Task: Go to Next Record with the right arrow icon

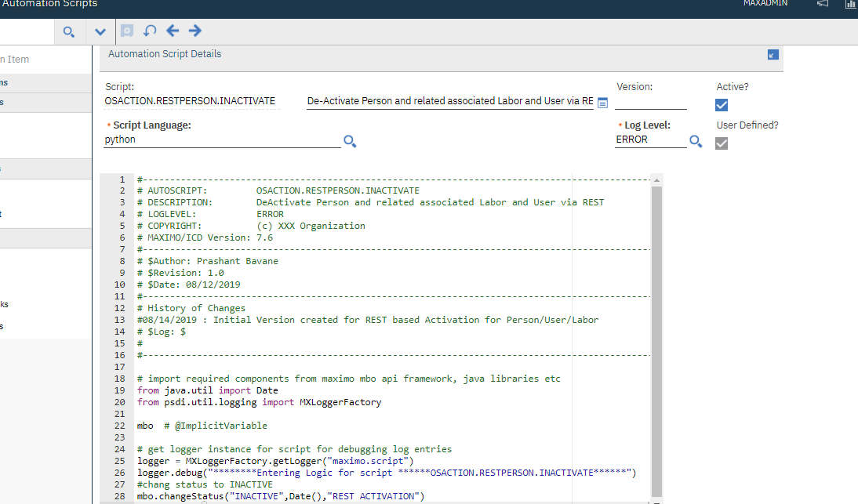Action: pyautogui.click(x=194, y=31)
